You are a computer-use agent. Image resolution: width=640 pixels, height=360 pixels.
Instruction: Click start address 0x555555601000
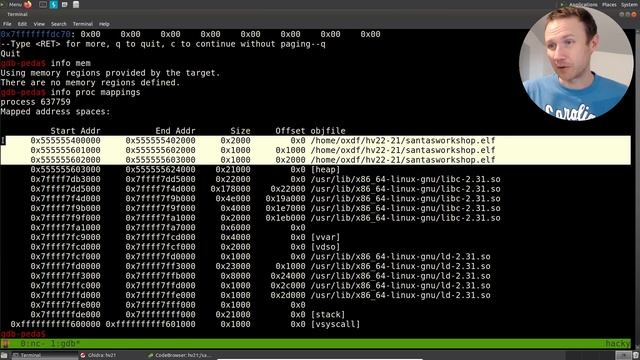[x=65, y=151]
